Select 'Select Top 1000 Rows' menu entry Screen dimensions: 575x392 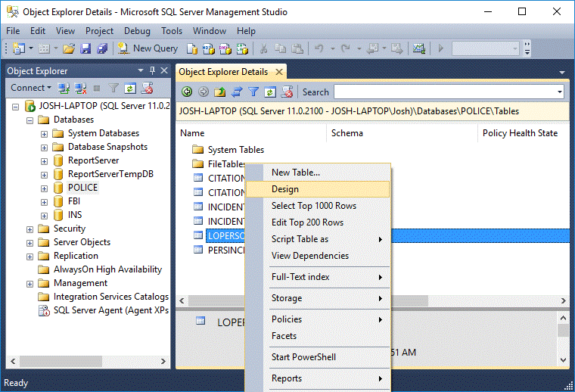tap(313, 206)
